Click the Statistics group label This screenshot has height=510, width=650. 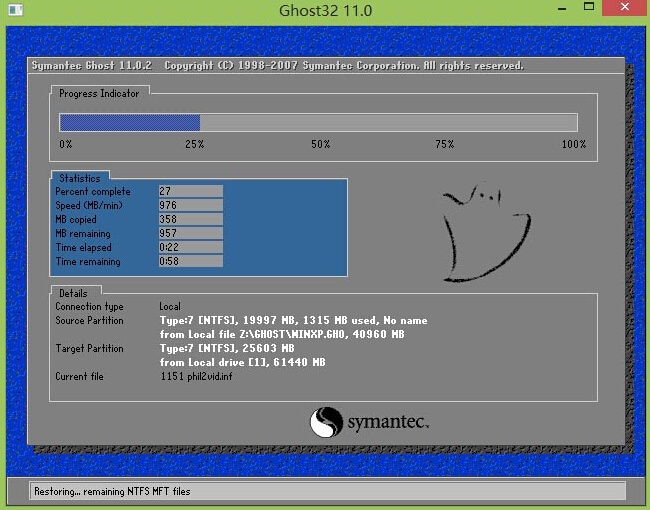tap(80, 178)
